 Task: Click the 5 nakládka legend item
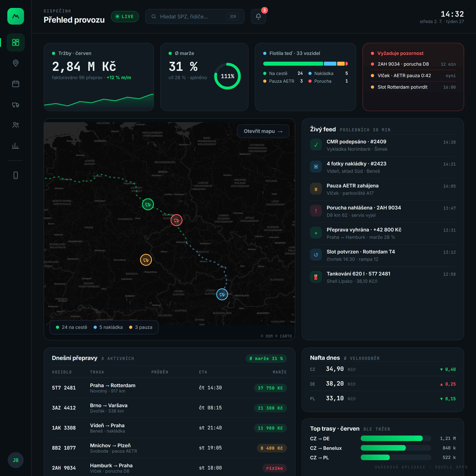pyautogui.click(x=108, y=327)
